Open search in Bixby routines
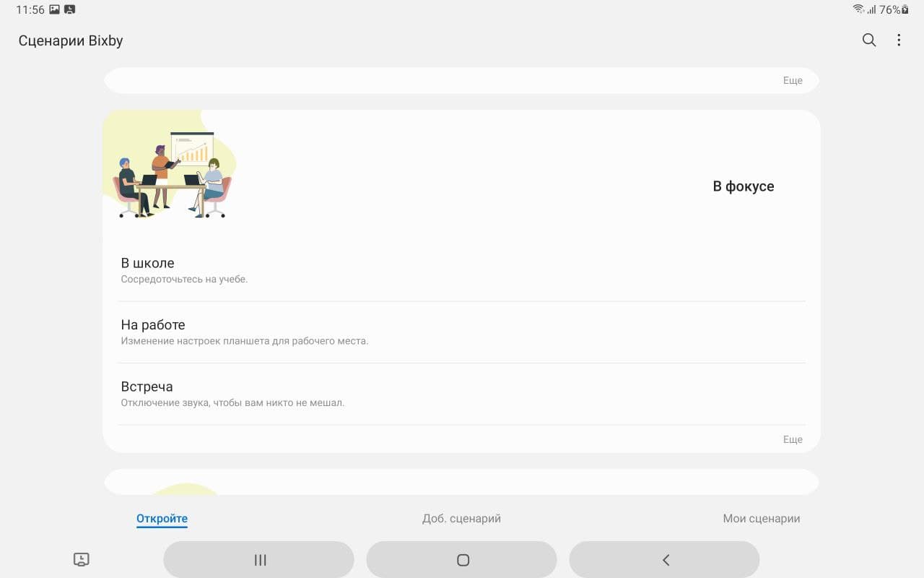The width and height of the screenshot is (924, 578). [869, 40]
